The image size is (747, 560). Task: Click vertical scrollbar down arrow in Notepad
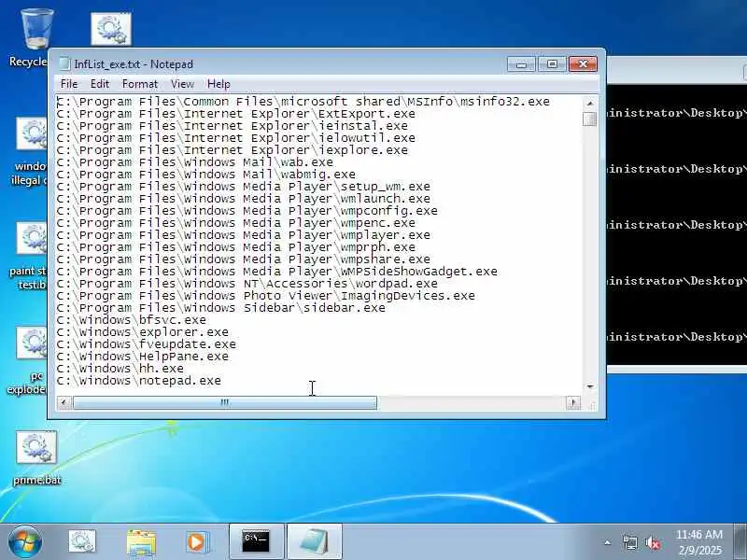click(x=590, y=386)
